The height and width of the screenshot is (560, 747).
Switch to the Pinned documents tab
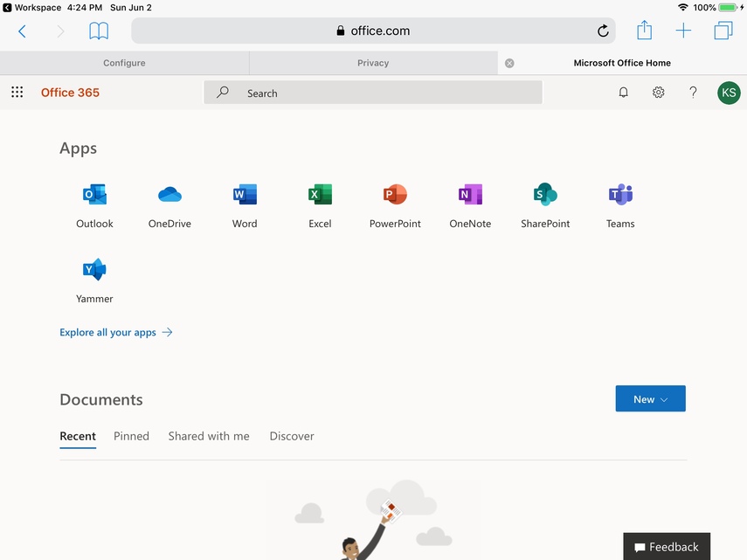131,436
